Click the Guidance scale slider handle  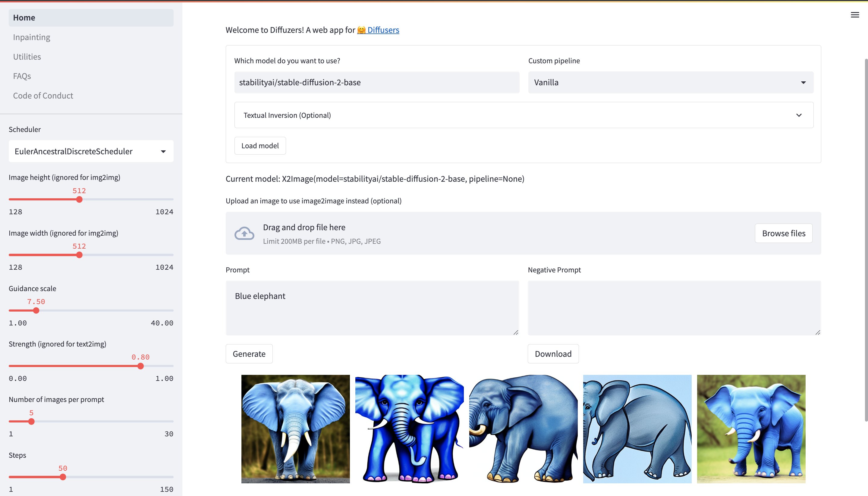(x=36, y=310)
